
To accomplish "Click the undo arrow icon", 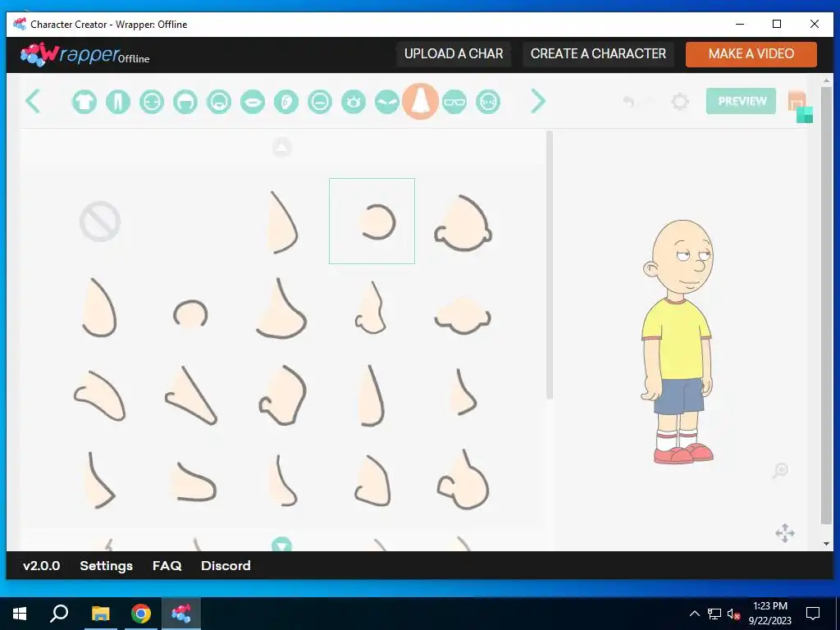I will 629,101.
